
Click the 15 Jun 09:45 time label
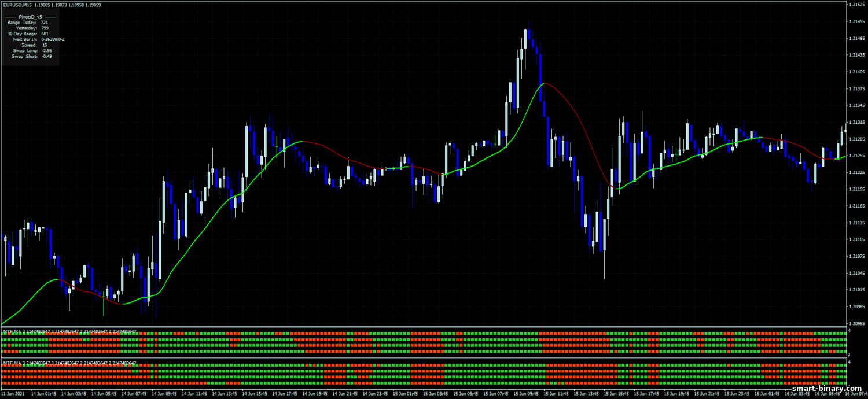tap(526, 394)
